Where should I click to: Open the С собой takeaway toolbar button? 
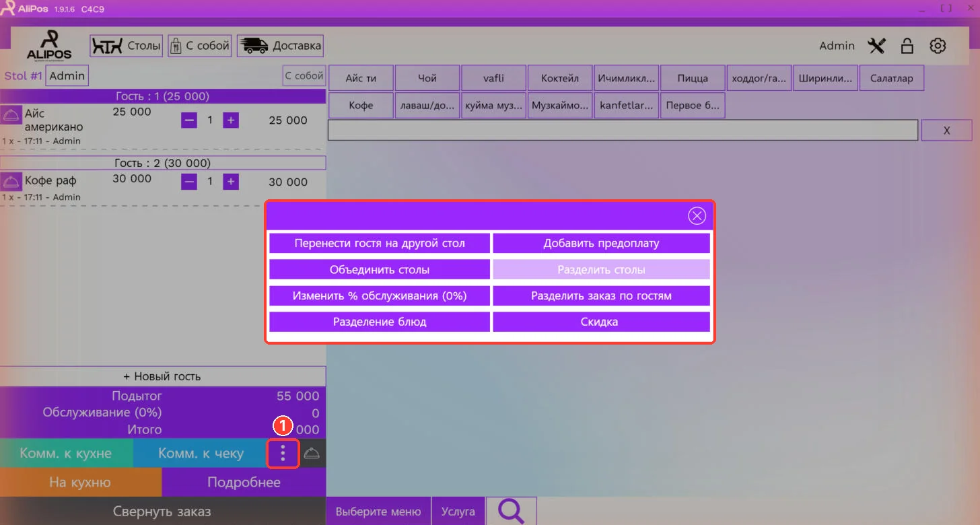point(200,46)
